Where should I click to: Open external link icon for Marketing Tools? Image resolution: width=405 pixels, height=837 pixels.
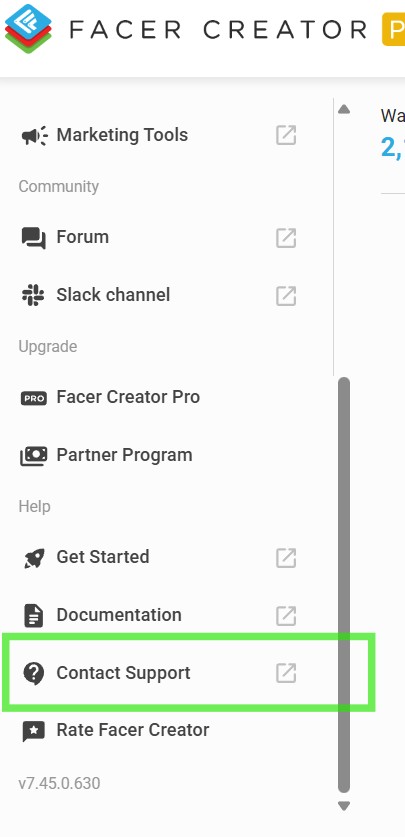[286, 136]
